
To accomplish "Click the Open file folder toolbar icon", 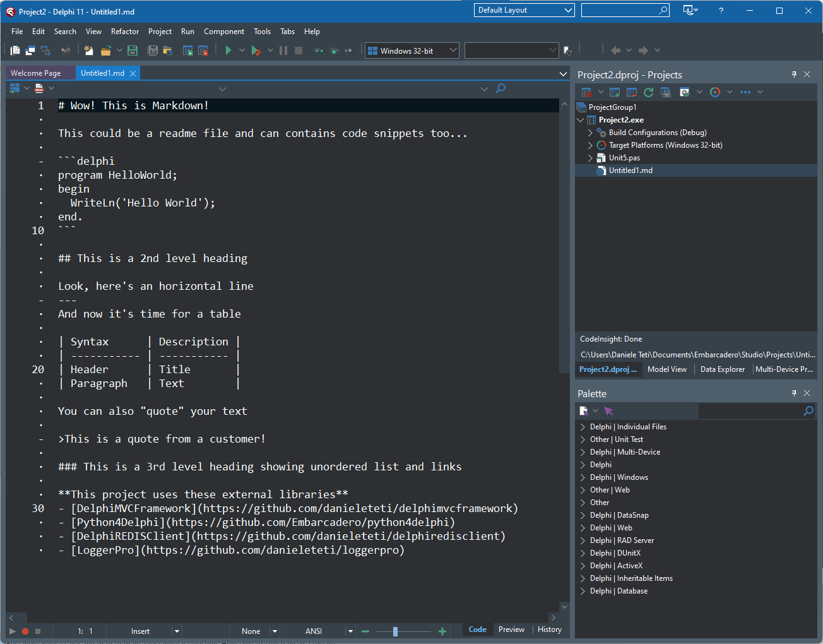I will pos(105,51).
